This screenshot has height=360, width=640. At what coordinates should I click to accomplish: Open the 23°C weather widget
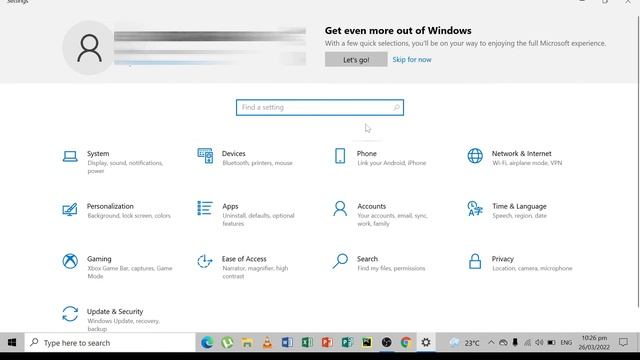click(x=464, y=342)
